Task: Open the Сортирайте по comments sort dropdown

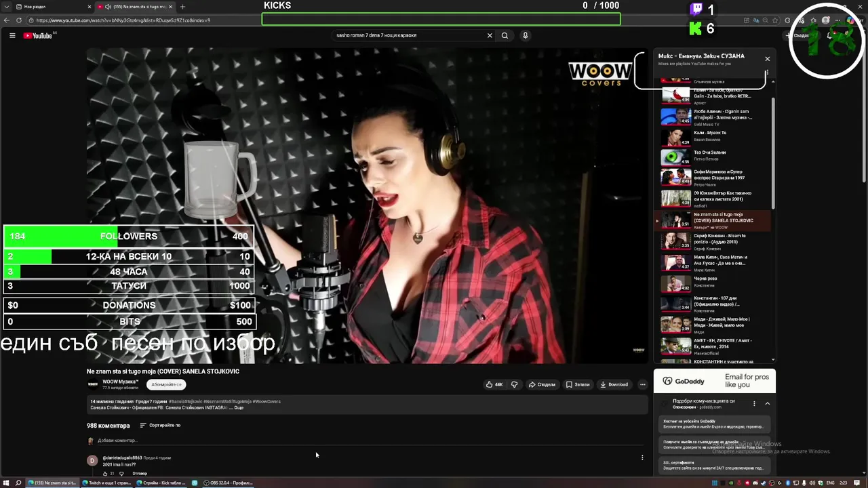Action: 160,425
